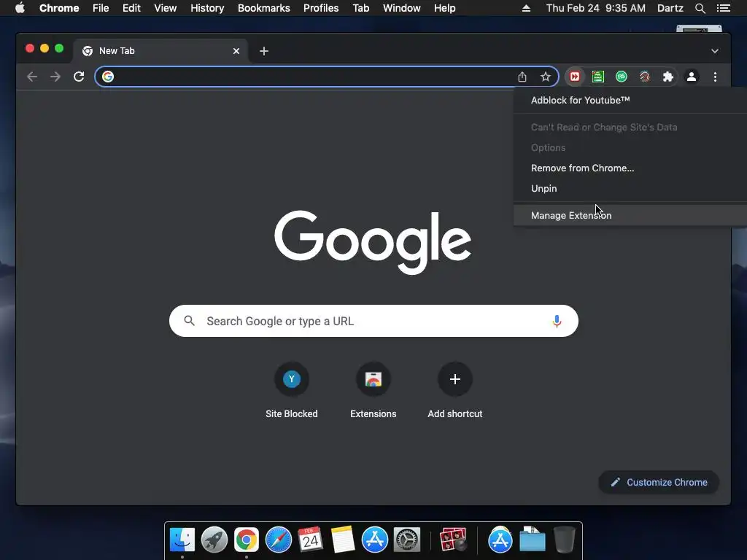Click the Google logo

coord(373,242)
